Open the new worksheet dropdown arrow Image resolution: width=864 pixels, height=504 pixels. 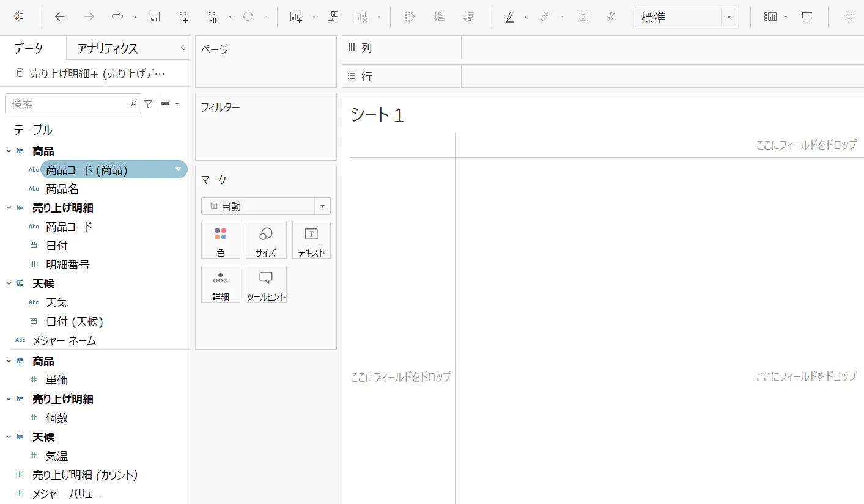(314, 17)
